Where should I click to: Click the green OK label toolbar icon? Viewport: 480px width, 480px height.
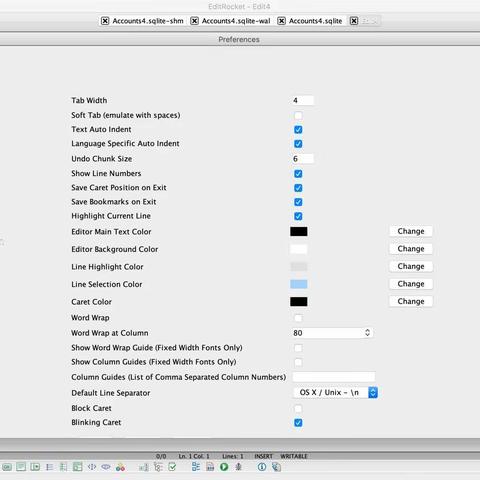(x=7, y=467)
